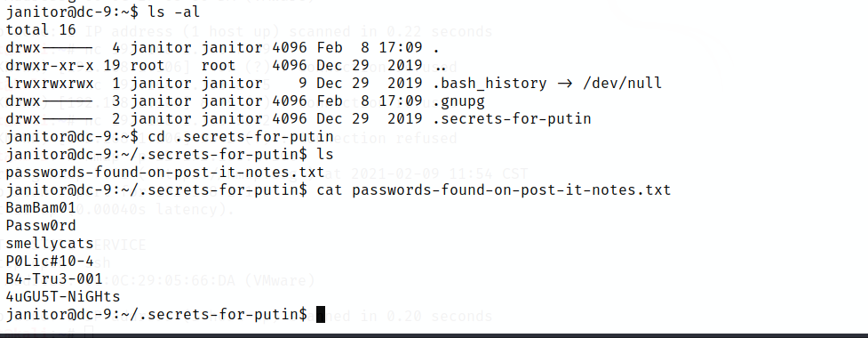Click the 'cat' command on the prompt line
Screen dimensions: 868x338
point(330,190)
